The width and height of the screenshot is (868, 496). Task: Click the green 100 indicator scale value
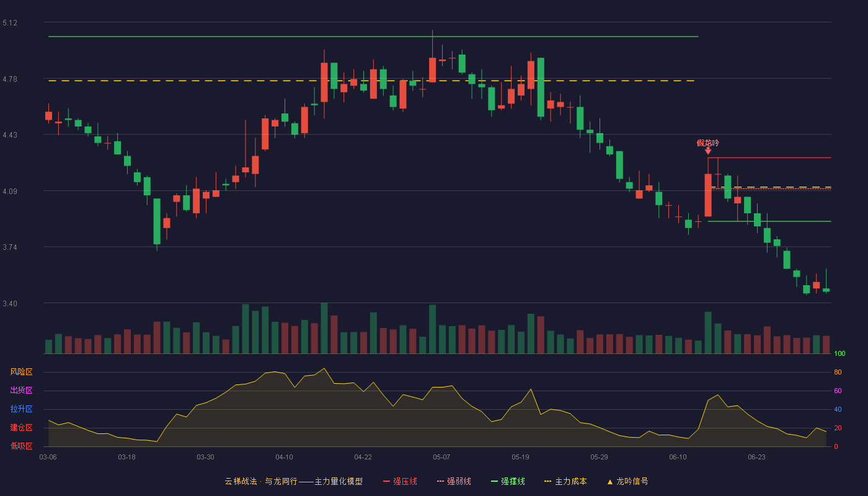click(x=839, y=354)
